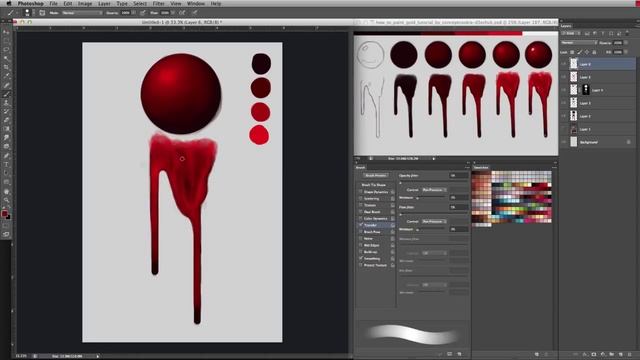Click the type layer filter icon
The image size is (640, 360).
tap(603, 33)
